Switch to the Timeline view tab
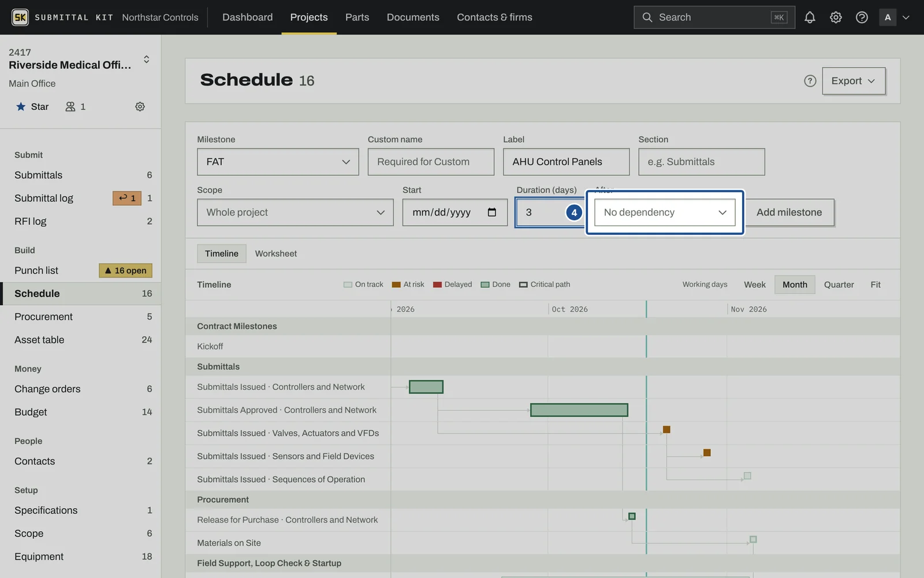Screen dimensions: 924x578 [222, 254]
